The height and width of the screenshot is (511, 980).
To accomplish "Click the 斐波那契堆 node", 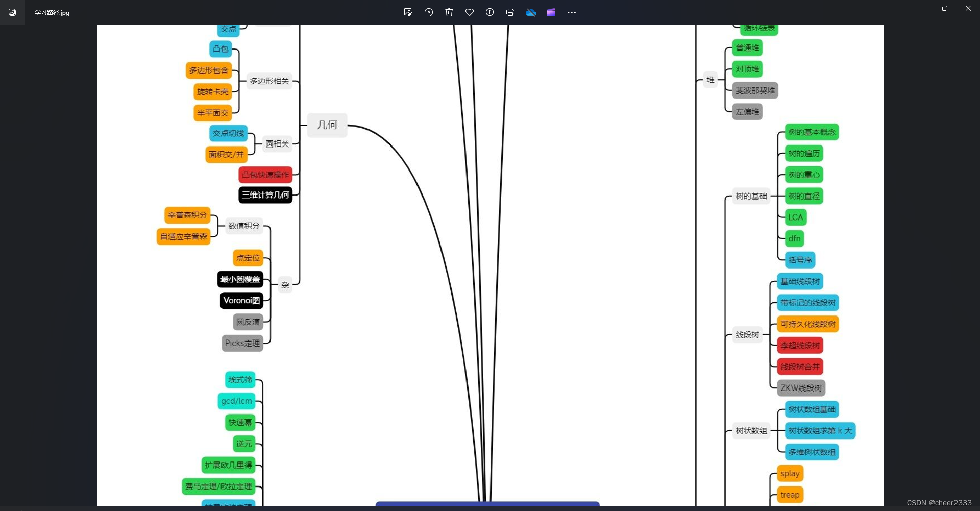I will point(755,90).
